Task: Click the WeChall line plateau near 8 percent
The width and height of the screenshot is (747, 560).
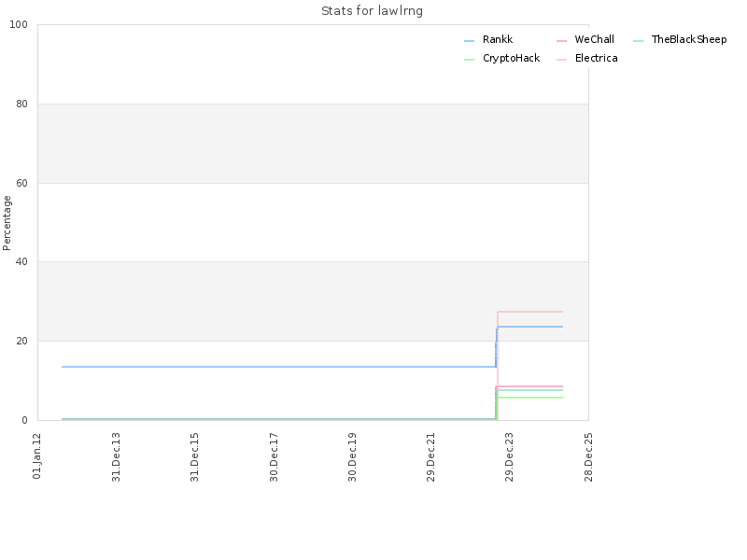Action: point(530,386)
